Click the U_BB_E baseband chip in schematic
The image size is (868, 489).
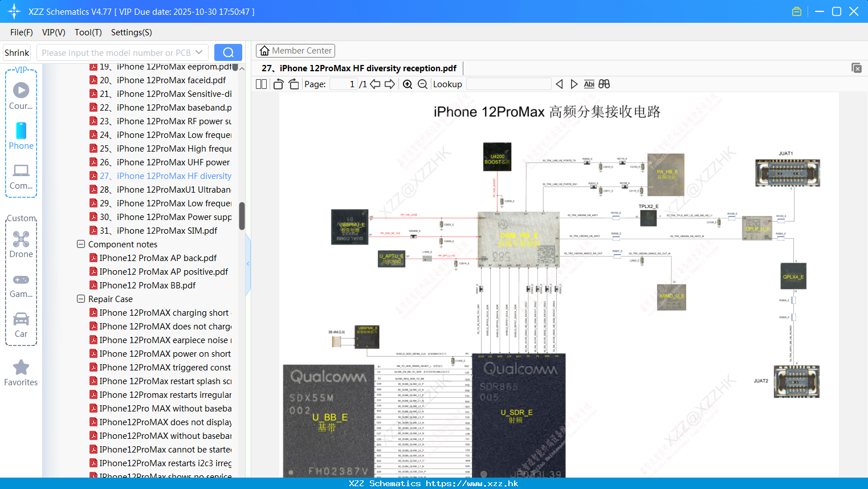[329, 421]
